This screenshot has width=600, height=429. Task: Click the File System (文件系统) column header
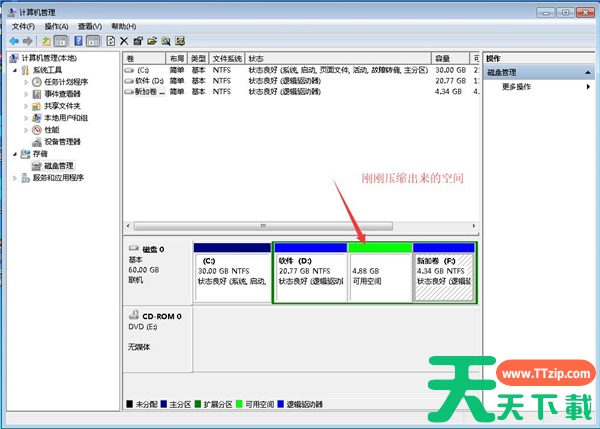[x=227, y=59]
